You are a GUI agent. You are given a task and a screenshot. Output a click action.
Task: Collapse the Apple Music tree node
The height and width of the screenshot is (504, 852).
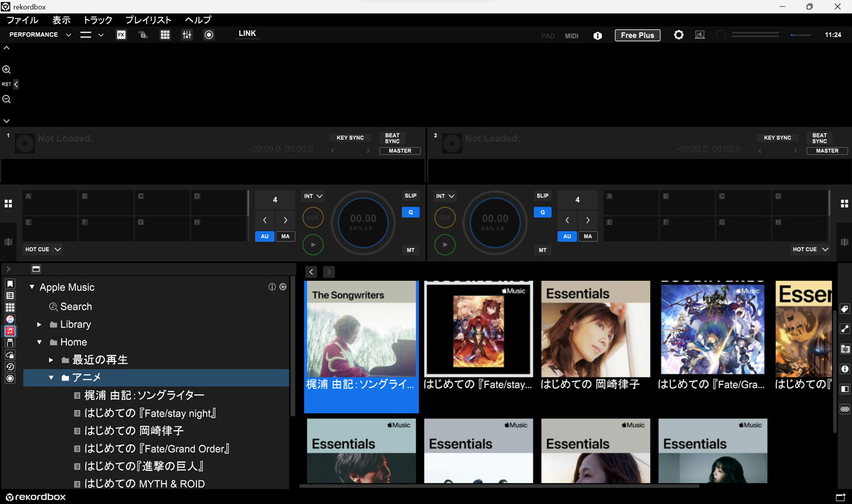tap(32, 287)
